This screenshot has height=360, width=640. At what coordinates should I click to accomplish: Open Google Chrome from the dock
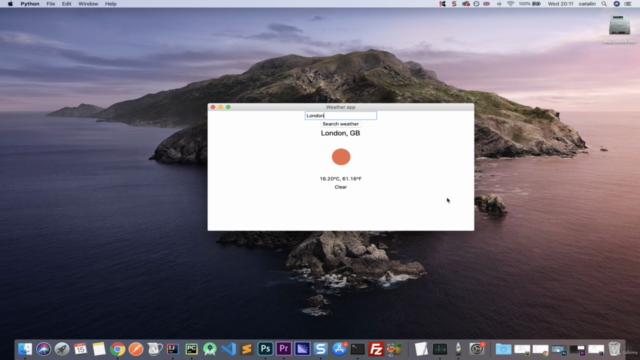pyautogui.click(x=118, y=349)
